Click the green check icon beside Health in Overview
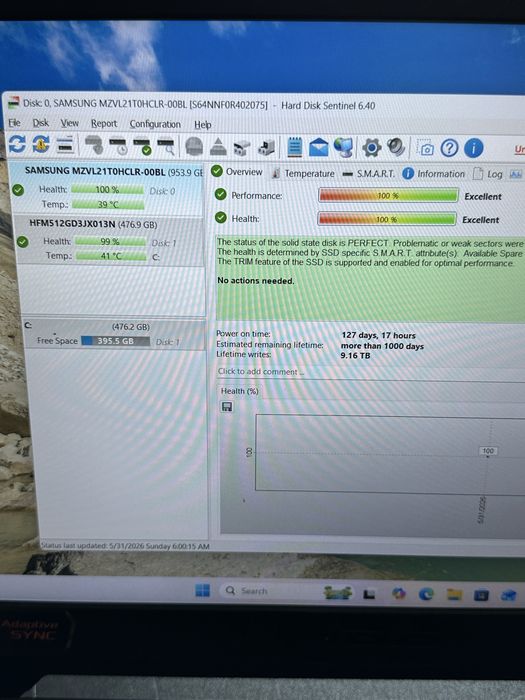The image size is (525, 700). click(x=221, y=218)
